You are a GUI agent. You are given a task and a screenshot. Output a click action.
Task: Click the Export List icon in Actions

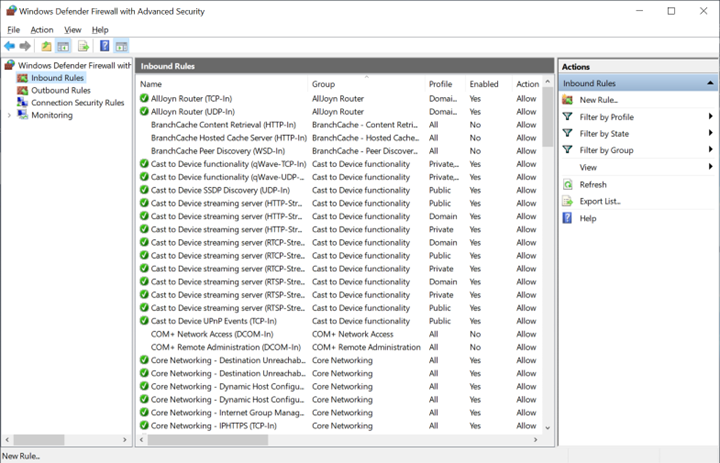[568, 201]
